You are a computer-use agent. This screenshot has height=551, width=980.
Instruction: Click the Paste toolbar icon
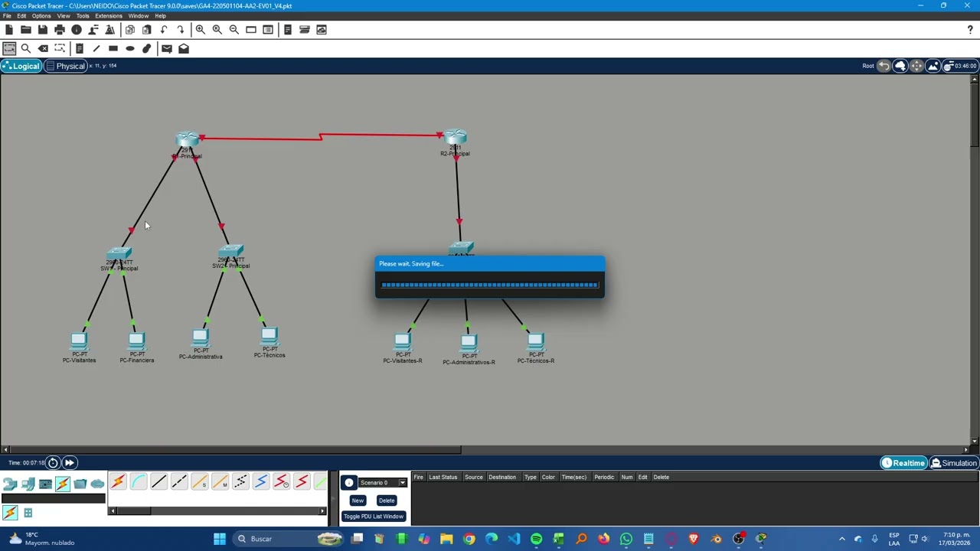pyautogui.click(x=146, y=30)
